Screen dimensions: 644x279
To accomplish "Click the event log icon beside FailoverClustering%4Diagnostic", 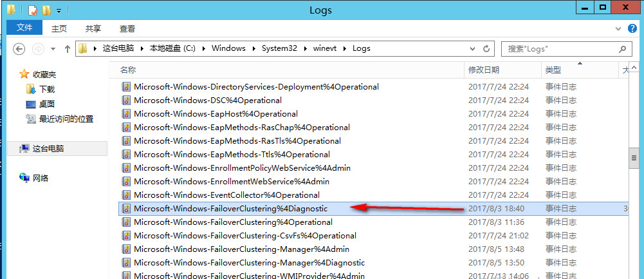I will tap(126, 208).
